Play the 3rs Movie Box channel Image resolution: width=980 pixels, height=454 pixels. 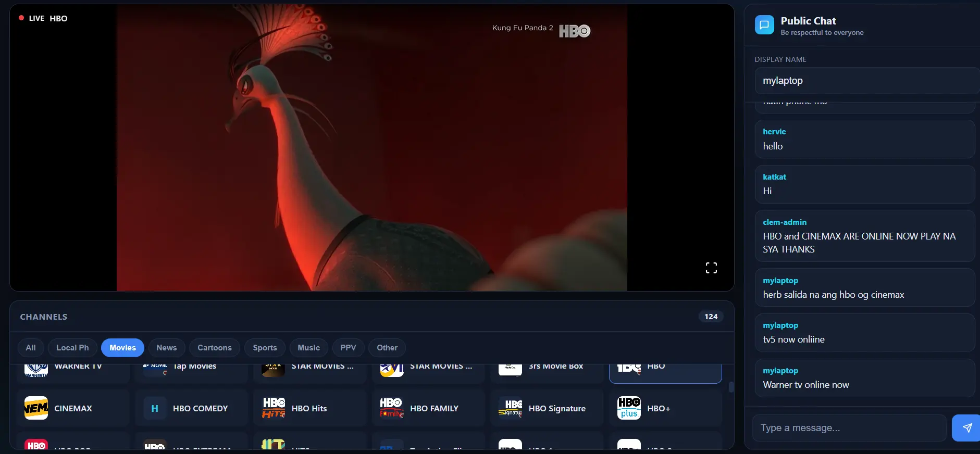pos(547,373)
